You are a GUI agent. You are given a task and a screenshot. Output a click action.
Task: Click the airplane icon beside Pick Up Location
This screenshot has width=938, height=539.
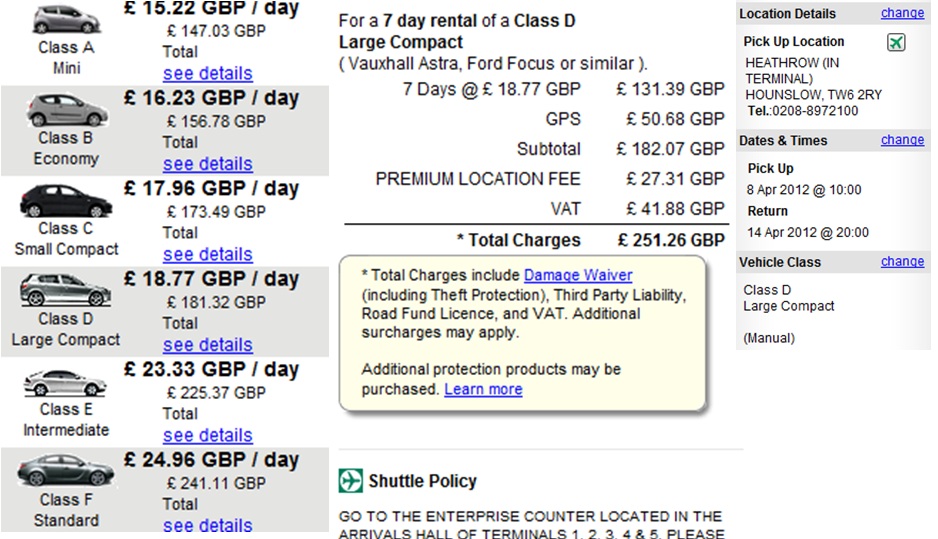[896, 42]
